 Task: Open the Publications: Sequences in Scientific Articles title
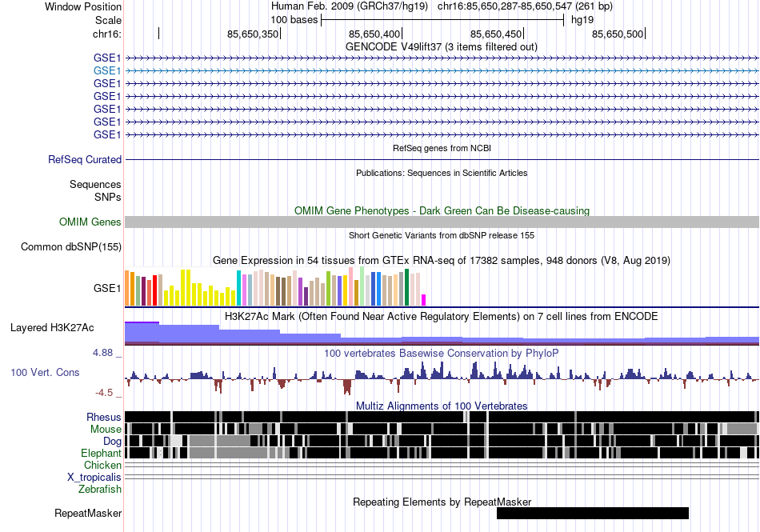442,173
